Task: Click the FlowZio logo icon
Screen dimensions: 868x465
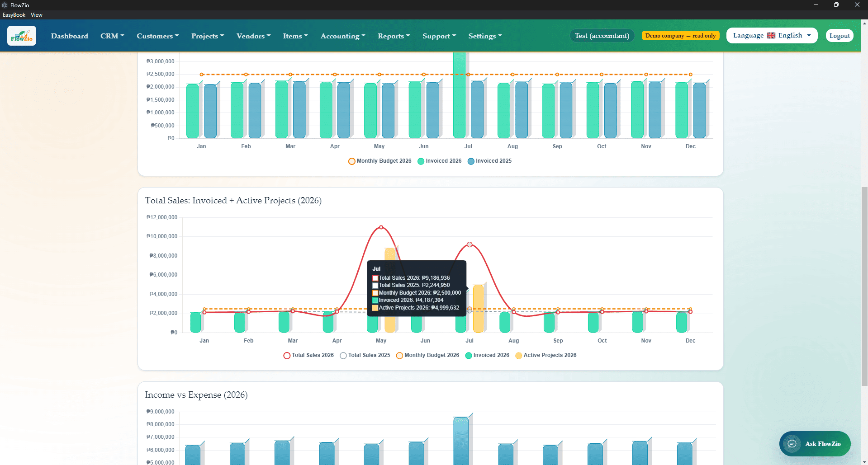Action: click(22, 36)
